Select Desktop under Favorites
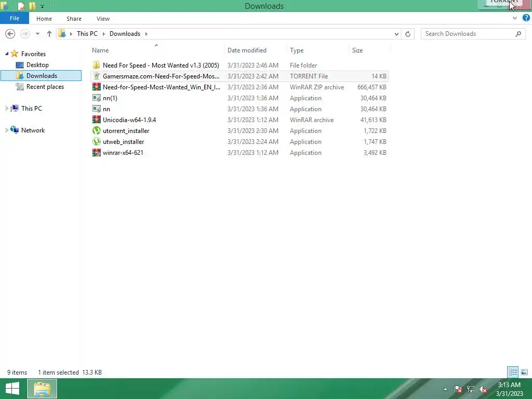Screen dimensions: 532x399 click(37, 65)
